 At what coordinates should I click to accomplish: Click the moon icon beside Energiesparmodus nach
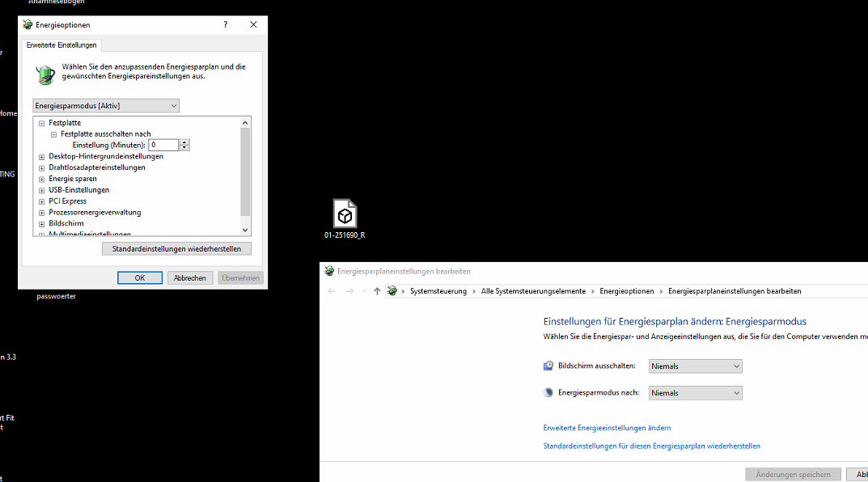[548, 392]
